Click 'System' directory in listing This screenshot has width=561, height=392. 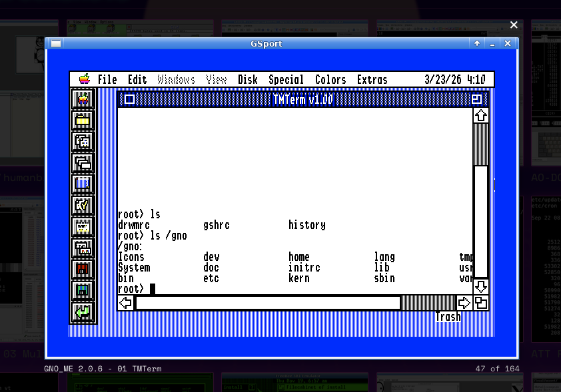point(134,268)
